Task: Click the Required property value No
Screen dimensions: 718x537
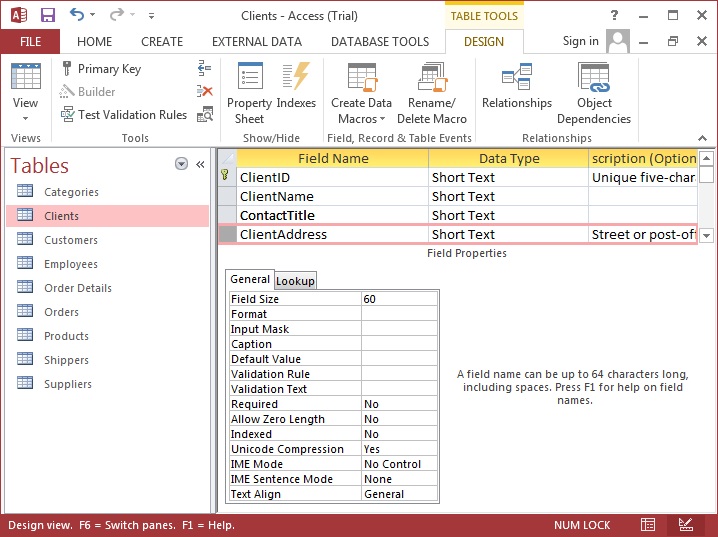Action: pos(399,404)
